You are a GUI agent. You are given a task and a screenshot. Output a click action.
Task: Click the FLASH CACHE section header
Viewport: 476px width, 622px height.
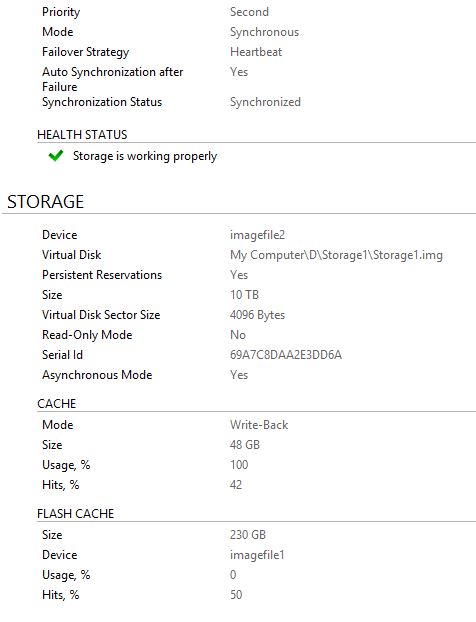point(76,514)
